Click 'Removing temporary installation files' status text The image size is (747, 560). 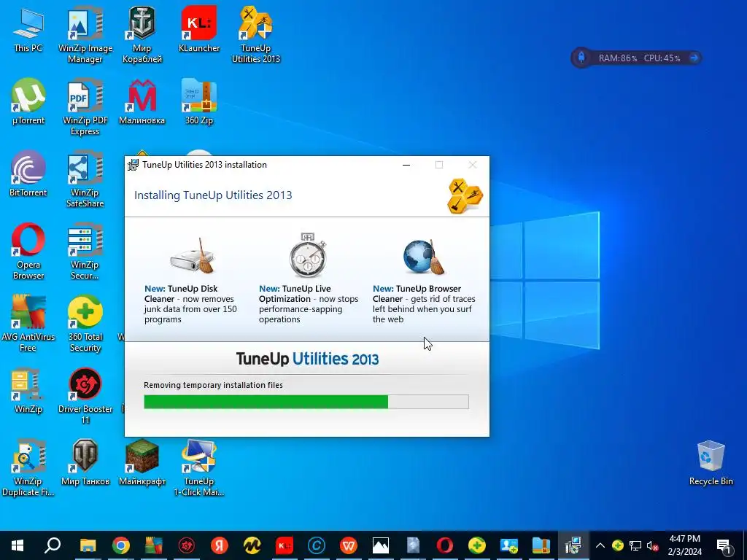tap(214, 385)
